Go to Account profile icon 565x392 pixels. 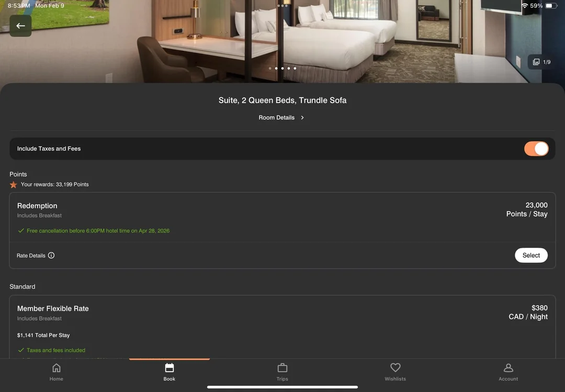508,368
